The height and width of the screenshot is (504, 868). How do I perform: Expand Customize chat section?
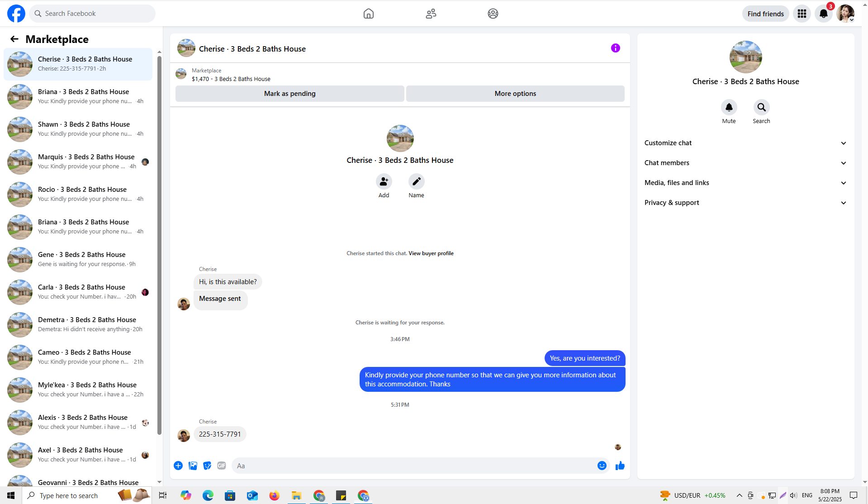pos(745,143)
